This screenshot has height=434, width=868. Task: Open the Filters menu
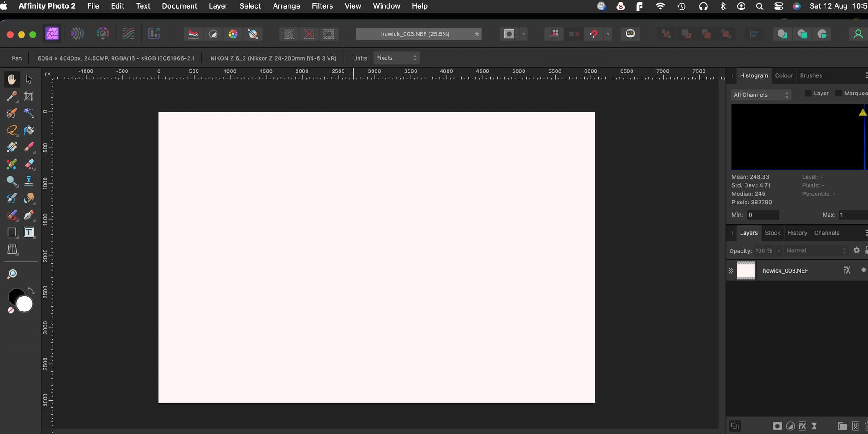click(322, 6)
